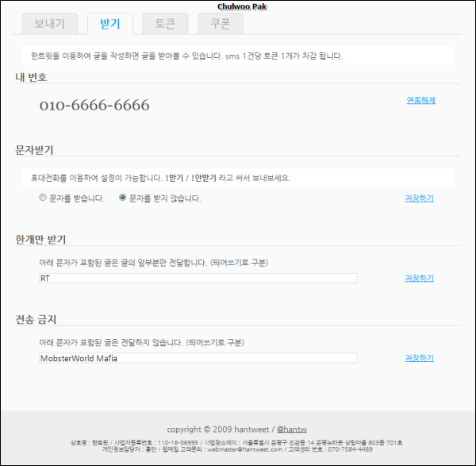Click the copyright © 2009 hantweet text
Image resolution: width=476 pixels, height=466 pixels.
click(x=218, y=429)
